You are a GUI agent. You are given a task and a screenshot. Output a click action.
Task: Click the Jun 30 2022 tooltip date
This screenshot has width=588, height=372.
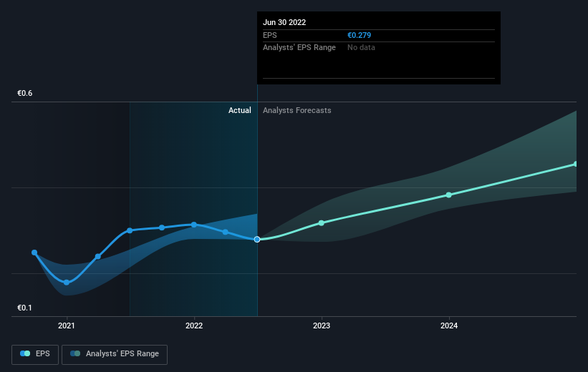pos(284,22)
